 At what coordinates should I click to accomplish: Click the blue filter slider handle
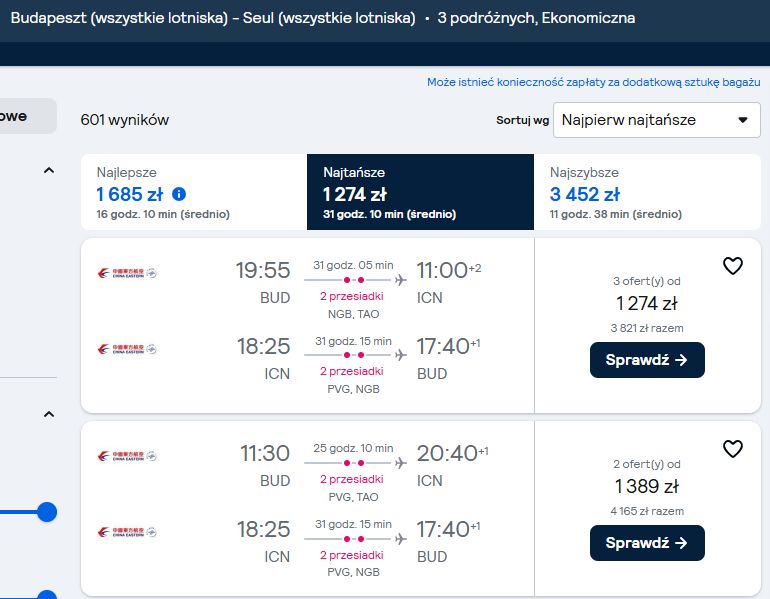pyautogui.click(x=47, y=512)
